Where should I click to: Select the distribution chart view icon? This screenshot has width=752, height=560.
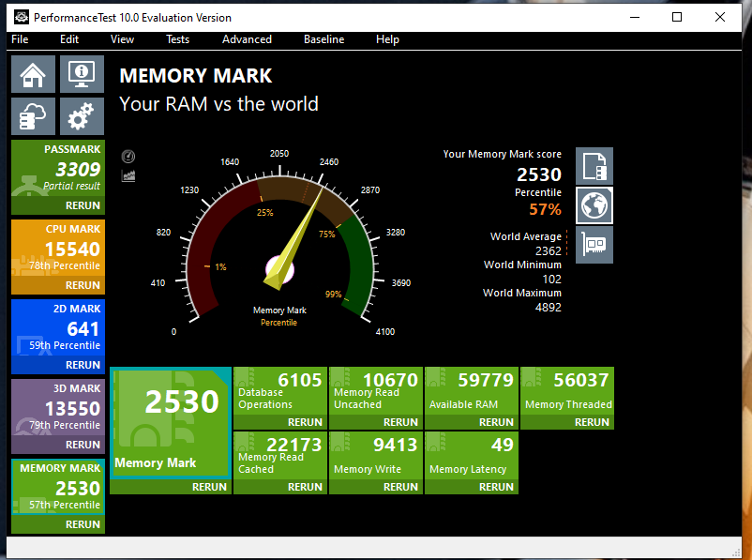tap(128, 175)
